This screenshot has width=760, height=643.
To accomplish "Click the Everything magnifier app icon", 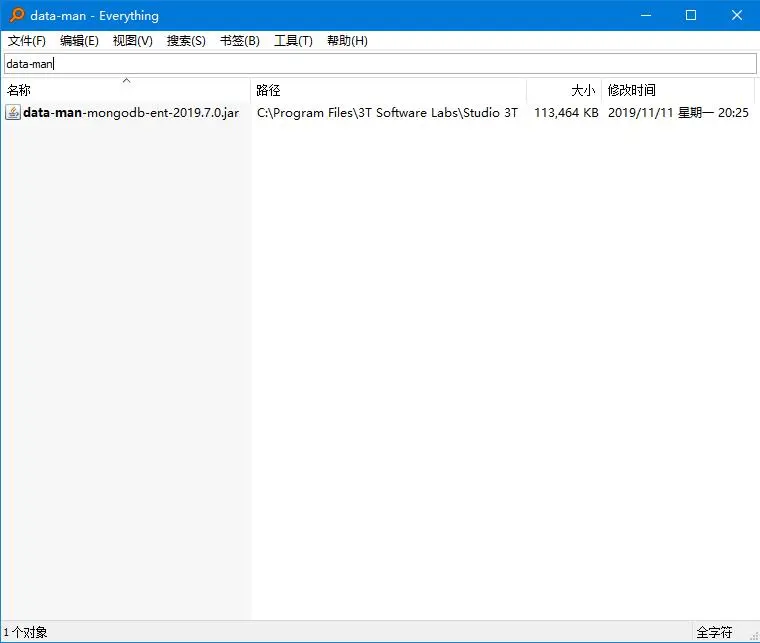I will pos(16,15).
